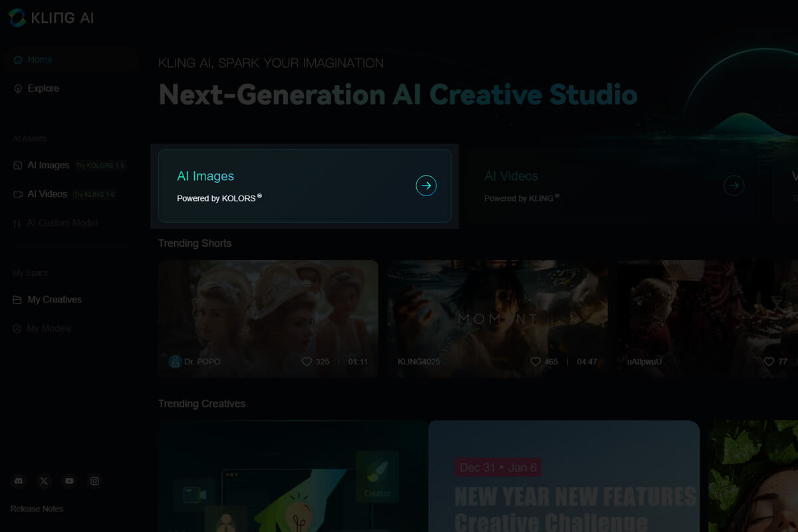Click the AI Images card arrow icon
This screenshot has height=532, width=798.
click(x=426, y=186)
